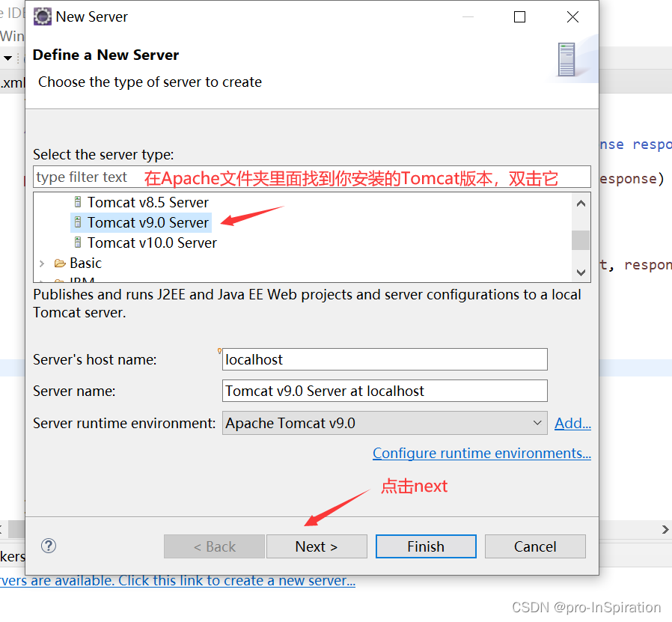Image resolution: width=672 pixels, height=622 pixels.
Task: Click the server list scrollbar thumb
Action: pyautogui.click(x=581, y=240)
